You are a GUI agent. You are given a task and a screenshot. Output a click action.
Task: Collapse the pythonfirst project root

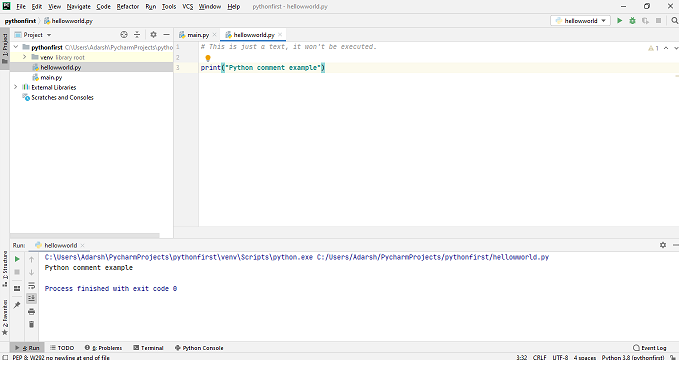[16, 47]
